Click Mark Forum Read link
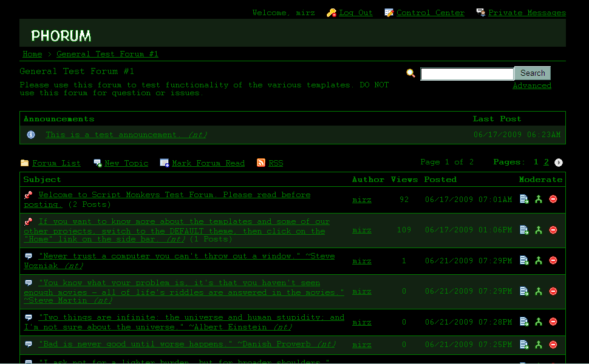Viewport: 589px width, 364px height. [208, 163]
